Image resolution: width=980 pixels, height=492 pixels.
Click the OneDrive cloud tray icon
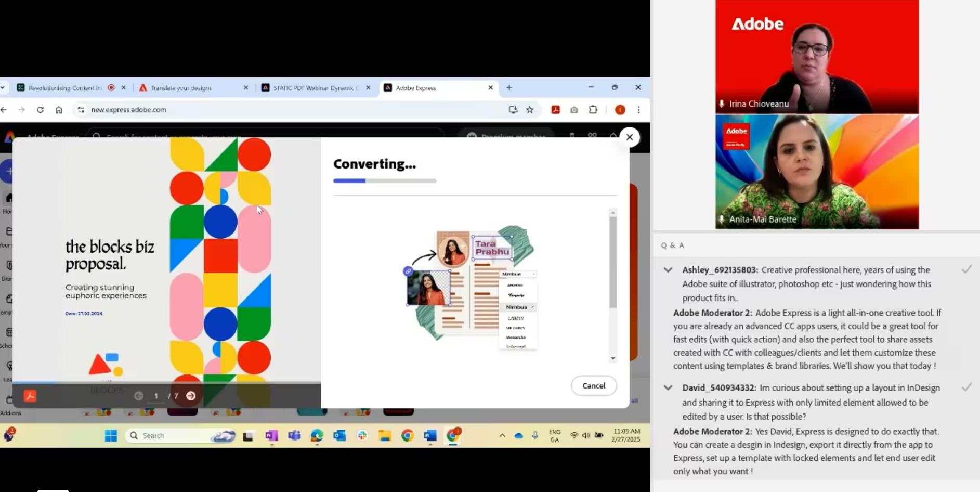(518, 436)
